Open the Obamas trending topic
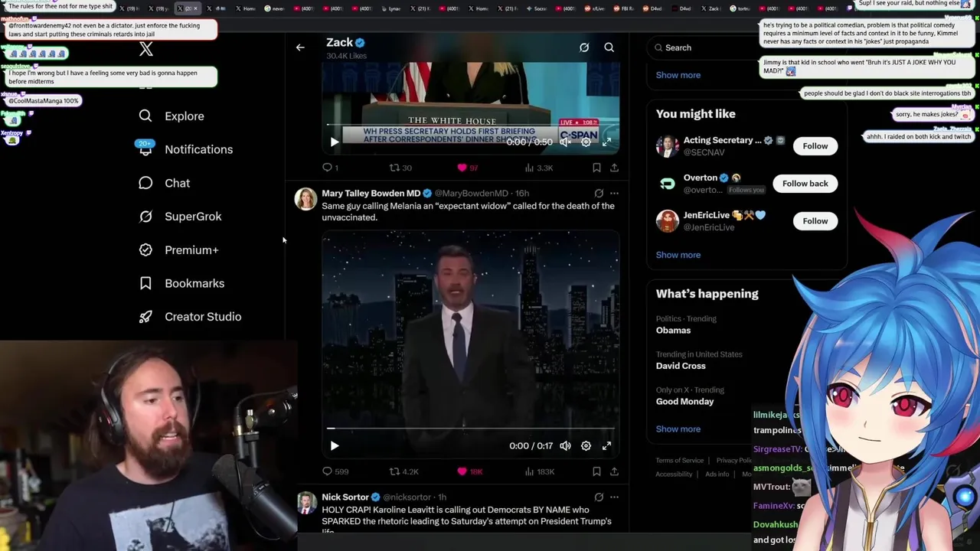The width and height of the screenshot is (980, 551). click(x=673, y=331)
